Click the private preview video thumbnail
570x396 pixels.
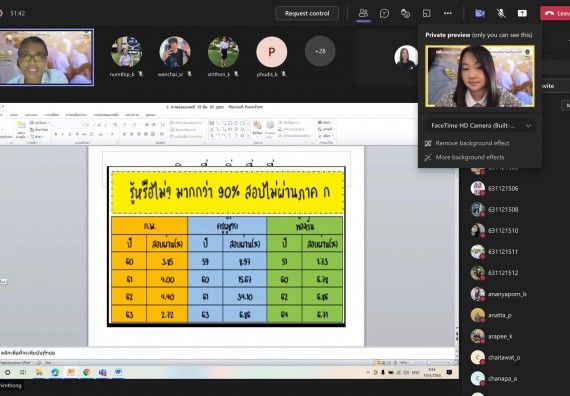tap(480, 76)
